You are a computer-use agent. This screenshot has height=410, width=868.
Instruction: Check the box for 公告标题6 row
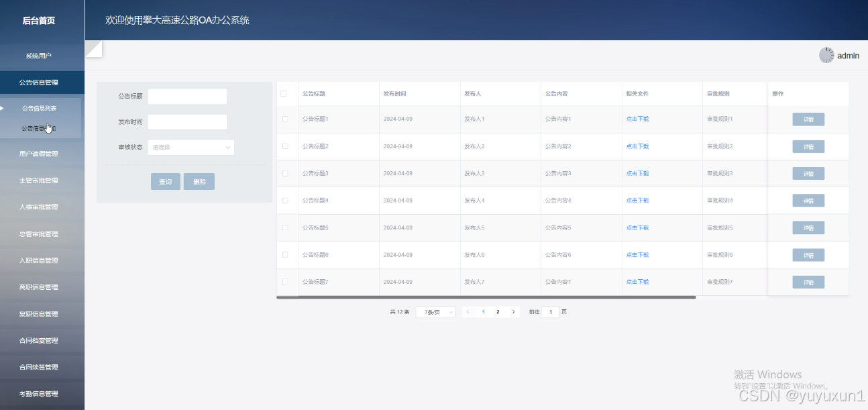point(286,255)
